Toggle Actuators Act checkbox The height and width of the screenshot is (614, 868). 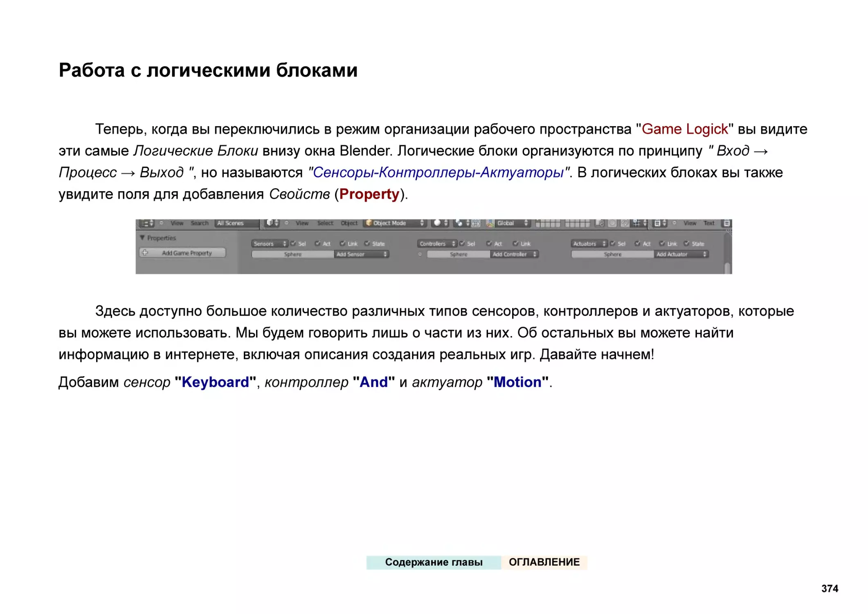pyautogui.click(x=638, y=244)
